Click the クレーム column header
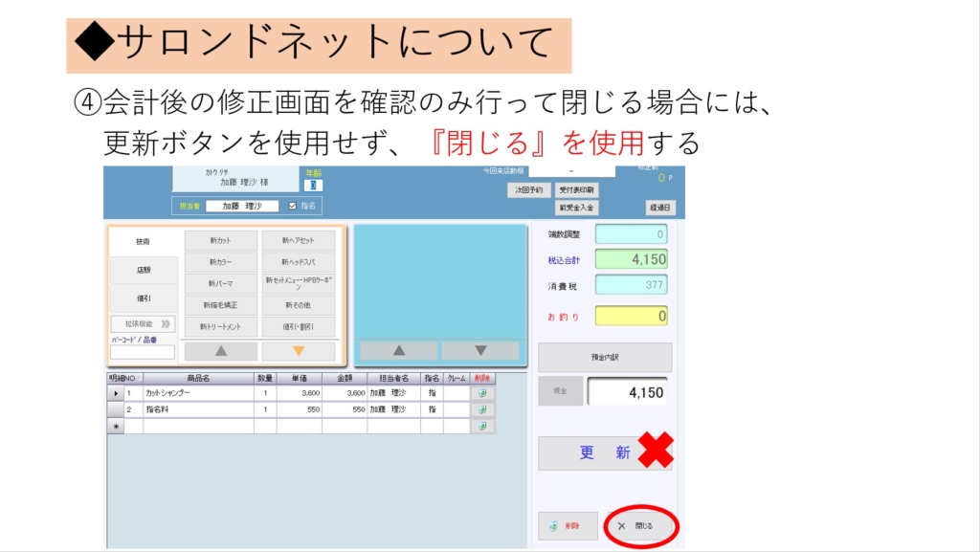Image resolution: width=980 pixels, height=552 pixels. tap(457, 378)
